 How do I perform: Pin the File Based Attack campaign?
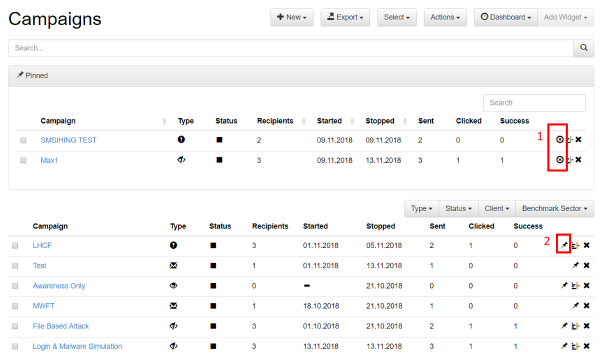coord(564,326)
